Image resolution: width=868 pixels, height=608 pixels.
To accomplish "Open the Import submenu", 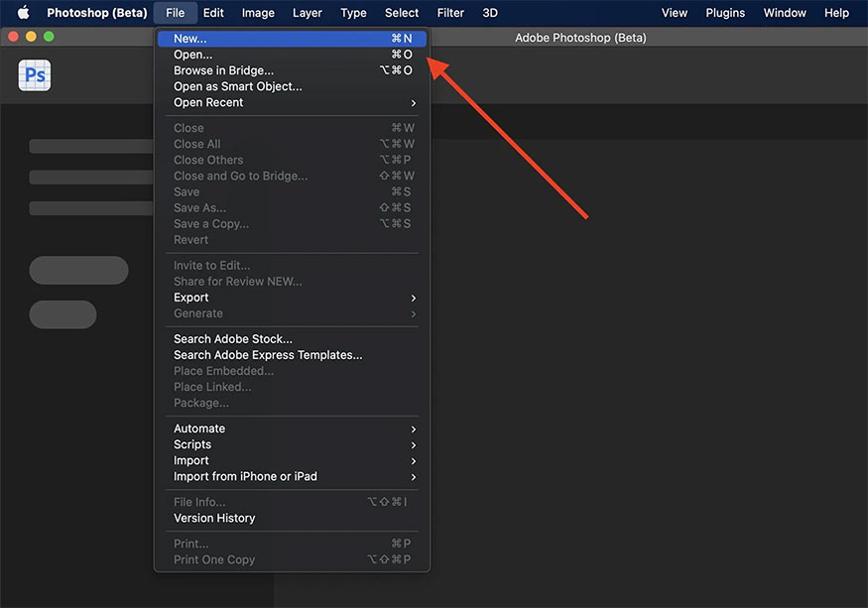I will (x=191, y=460).
